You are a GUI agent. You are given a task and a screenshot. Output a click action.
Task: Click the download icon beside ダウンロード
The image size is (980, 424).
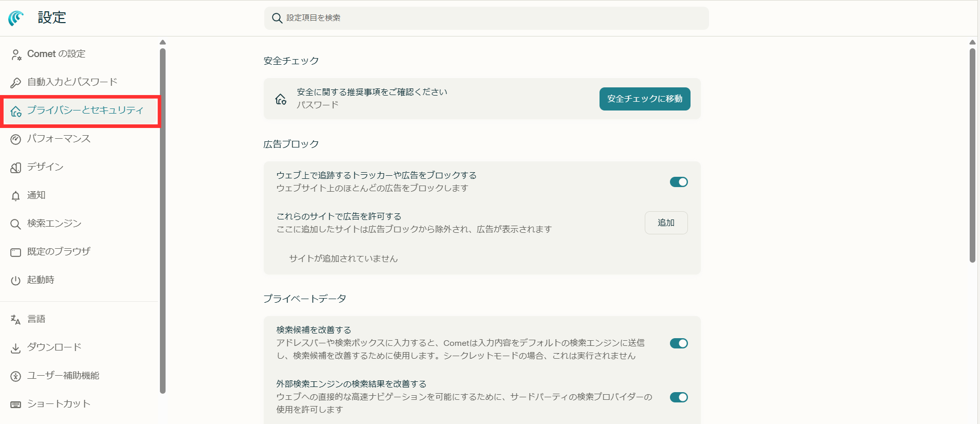[x=16, y=348]
